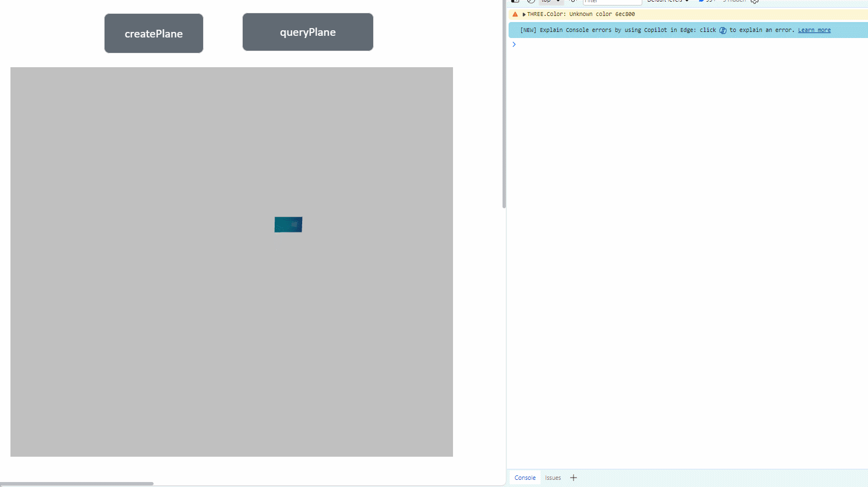Click the clear console icon
This screenshot has height=487, width=868.
pos(531,2)
